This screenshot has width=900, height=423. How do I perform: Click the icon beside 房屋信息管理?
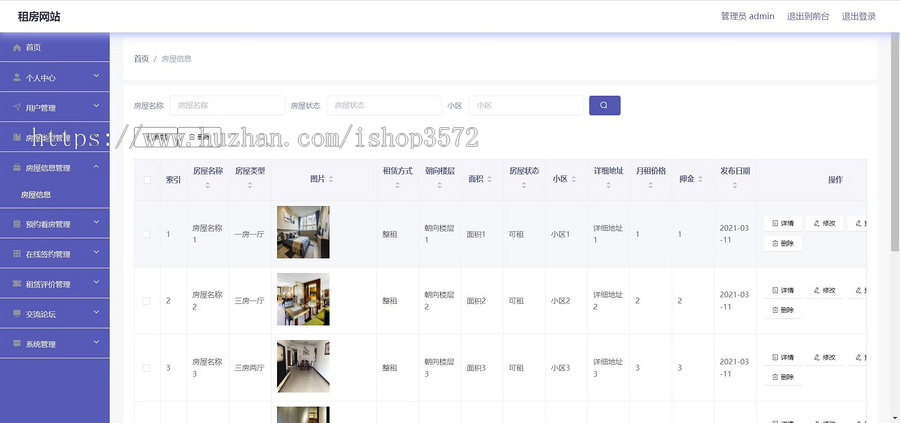[x=17, y=168]
